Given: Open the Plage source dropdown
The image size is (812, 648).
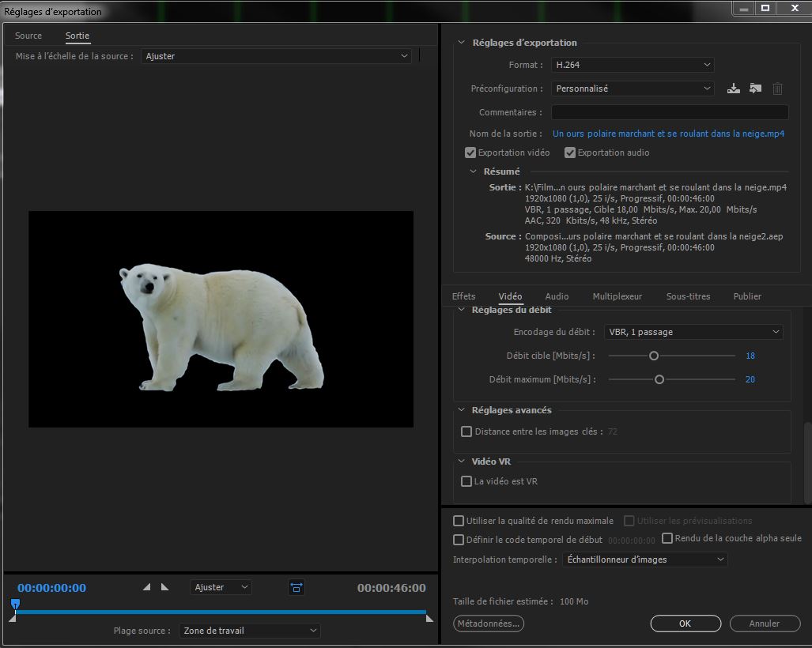Looking at the screenshot, I should (x=249, y=631).
